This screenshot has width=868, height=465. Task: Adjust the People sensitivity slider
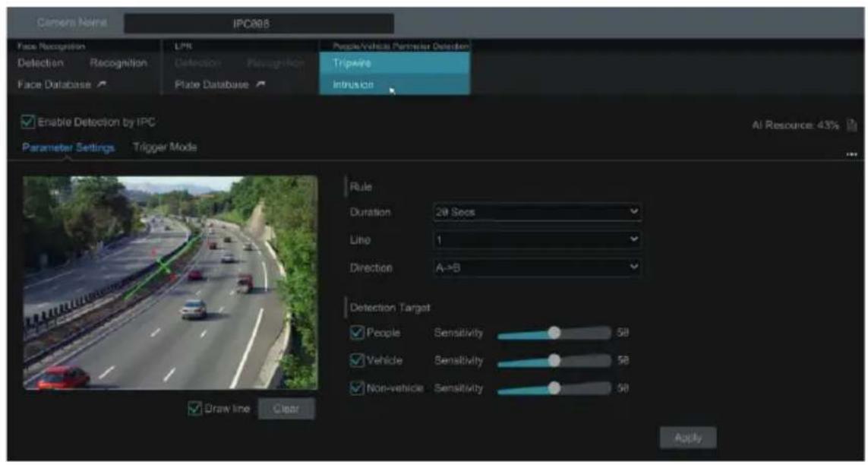click(554, 333)
